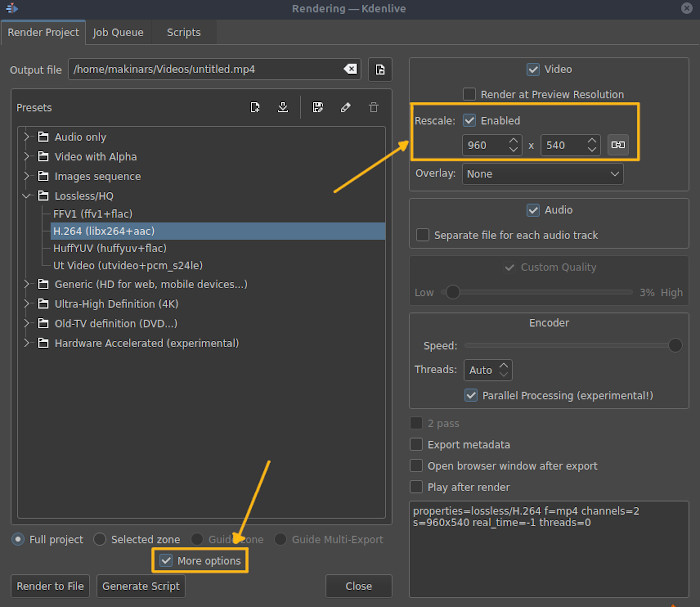Enable Render at Preview Resolution

[x=469, y=94]
